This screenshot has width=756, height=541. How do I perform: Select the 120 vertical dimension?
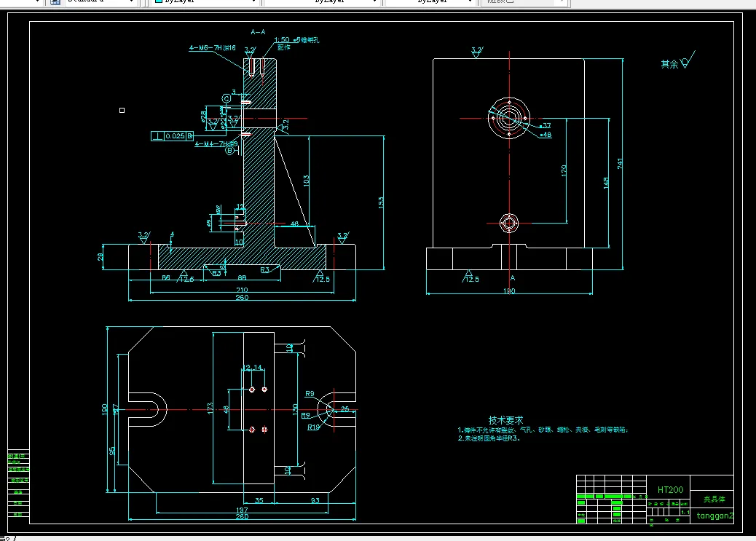pos(564,170)
